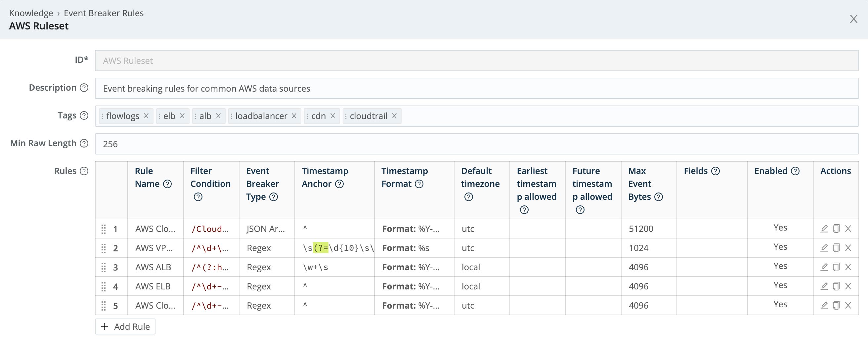Click Yes enabled value for rule 5

click(x=780, y=304)
